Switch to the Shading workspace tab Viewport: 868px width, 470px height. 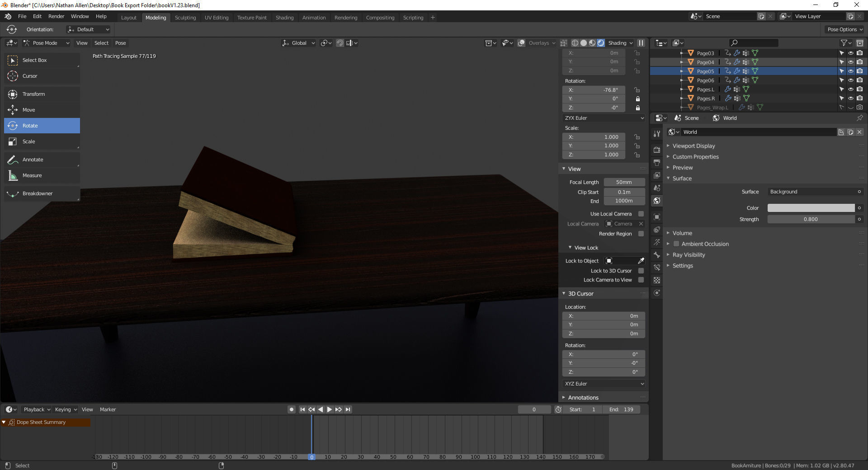click(x=284, y=17)
